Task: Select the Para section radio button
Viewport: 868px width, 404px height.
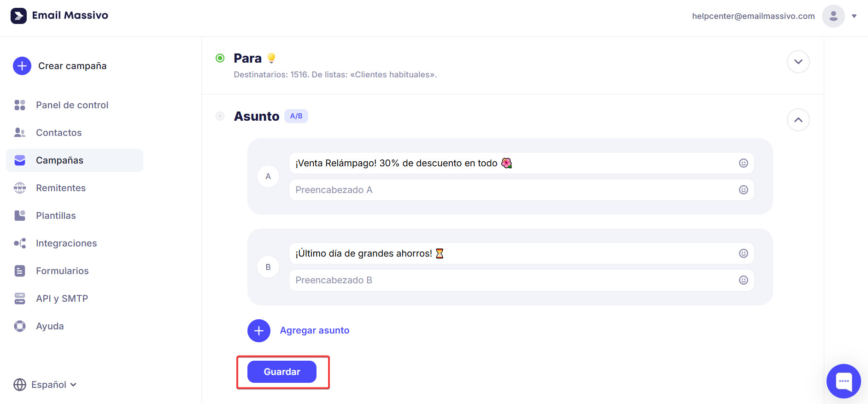Action: [x=220, y=58]
